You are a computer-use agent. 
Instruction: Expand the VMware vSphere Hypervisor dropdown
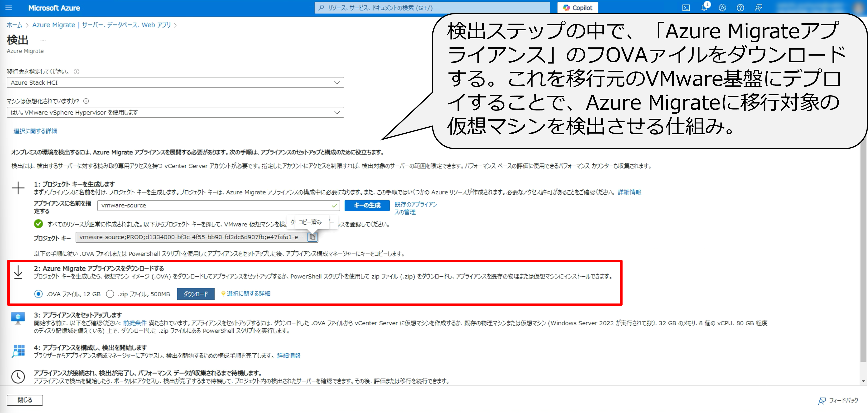(175, 112)
